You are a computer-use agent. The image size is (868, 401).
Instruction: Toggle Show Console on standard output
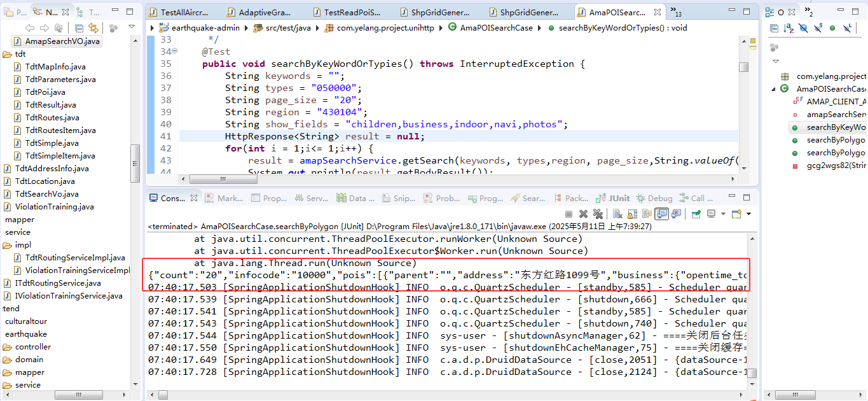[661, 215]
